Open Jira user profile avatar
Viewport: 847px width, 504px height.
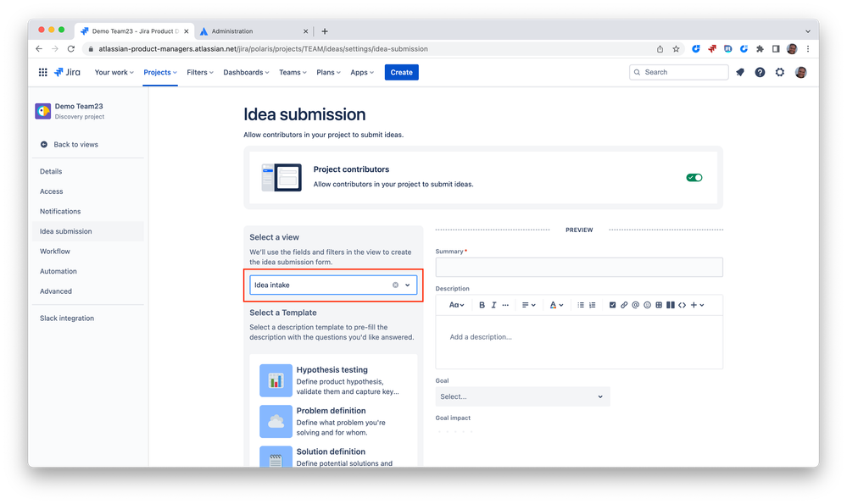tap(801, 72)
